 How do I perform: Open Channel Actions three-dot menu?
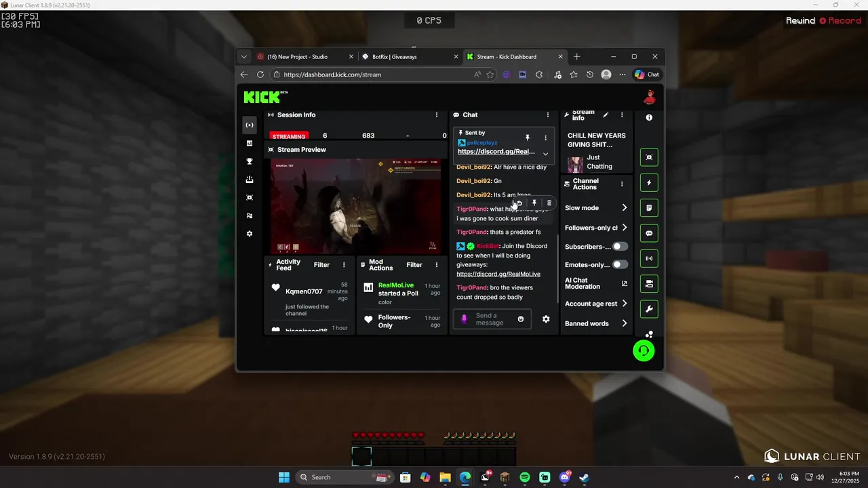[622, 184]
